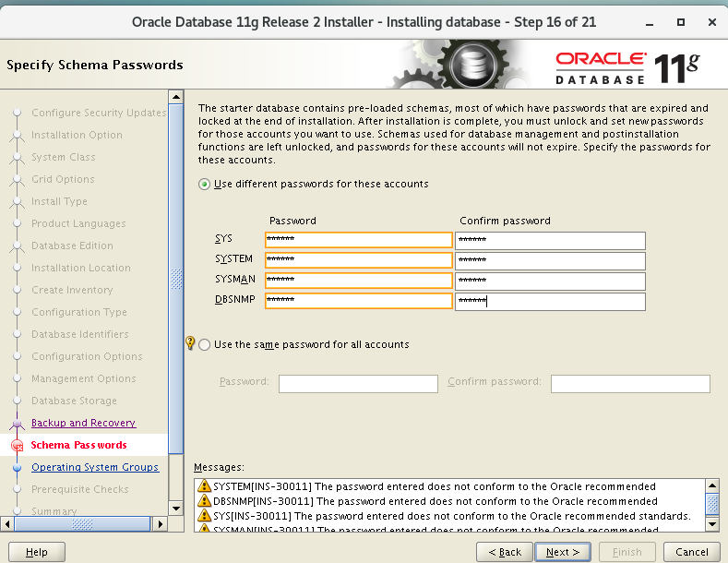Select the DBSNMP[INS-30011] warning message
Screen dimensions: 728x563
pyautogui.click(x=435, y=501)
